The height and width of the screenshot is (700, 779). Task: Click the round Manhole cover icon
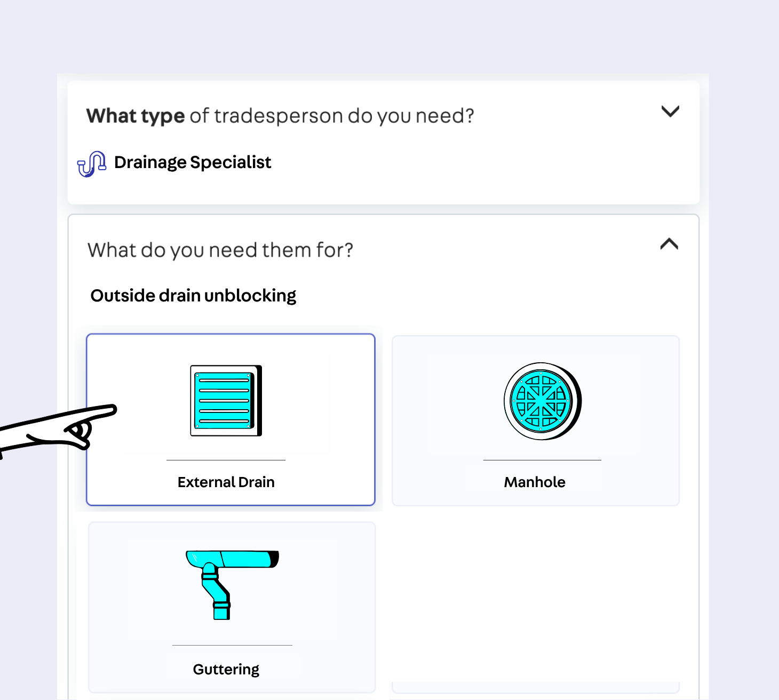542,401
